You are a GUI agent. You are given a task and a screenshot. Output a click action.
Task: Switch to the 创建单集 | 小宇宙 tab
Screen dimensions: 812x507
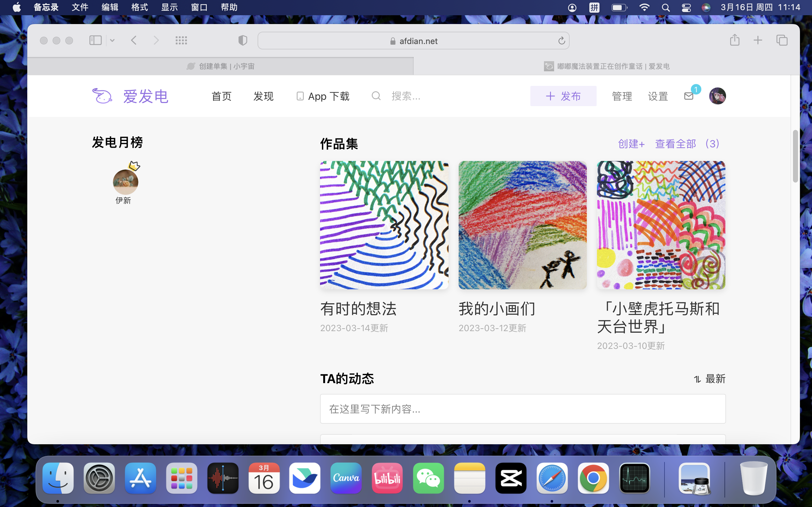(x=220, y=66)
